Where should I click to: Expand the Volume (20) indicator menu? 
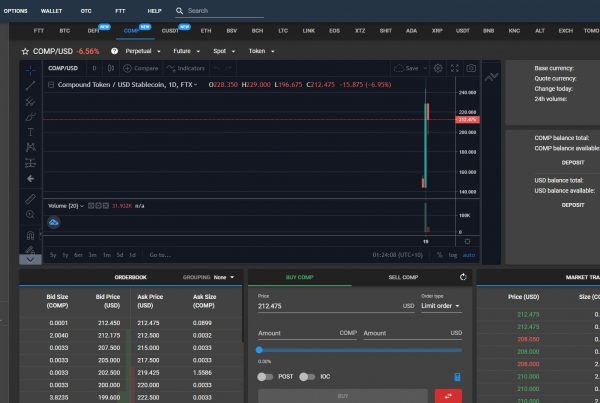(82, 206)
